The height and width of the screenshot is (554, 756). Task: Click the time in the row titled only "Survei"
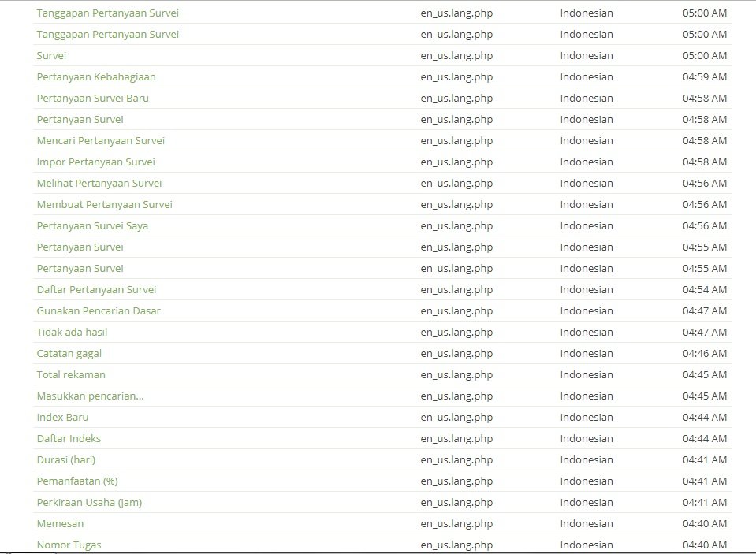(705, 55)
